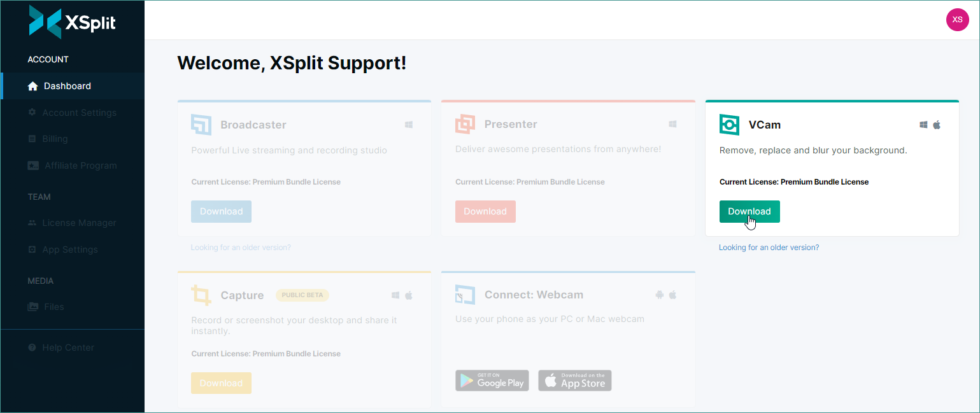
Task: Click the Welcome, XSplit Support! heading
Action: (292, 63)
